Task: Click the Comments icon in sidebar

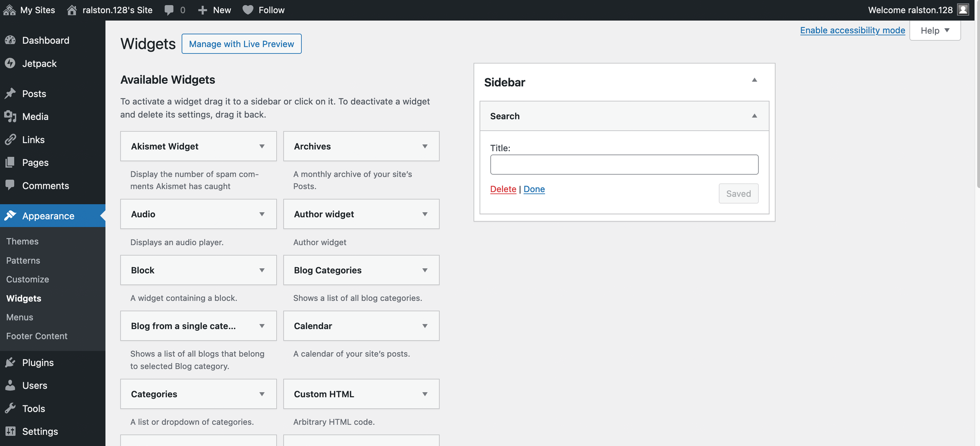Action: pos(10,184)
